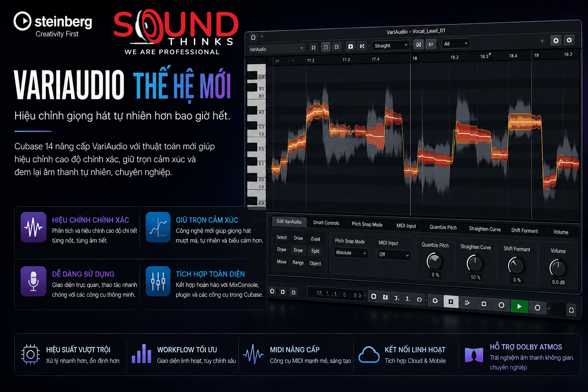Open the All filter dropdown
This screenshot has width=588, height=392.
(x=456, y=44)
